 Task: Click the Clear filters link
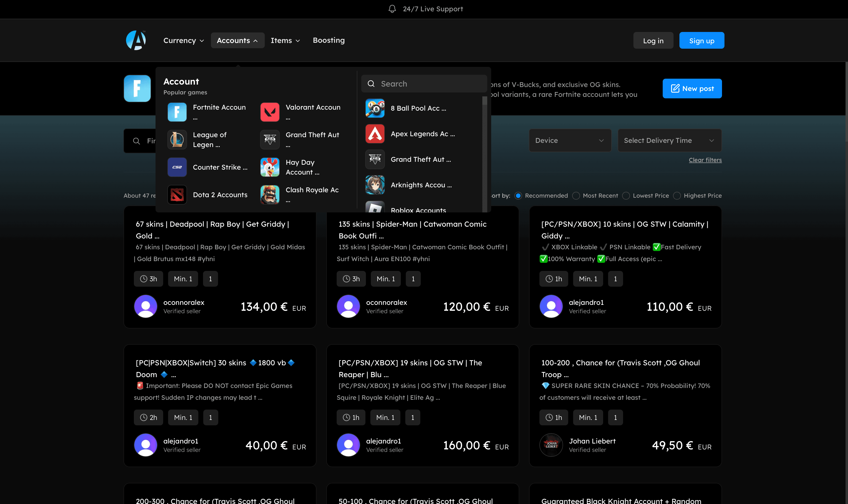coord(705,160)
